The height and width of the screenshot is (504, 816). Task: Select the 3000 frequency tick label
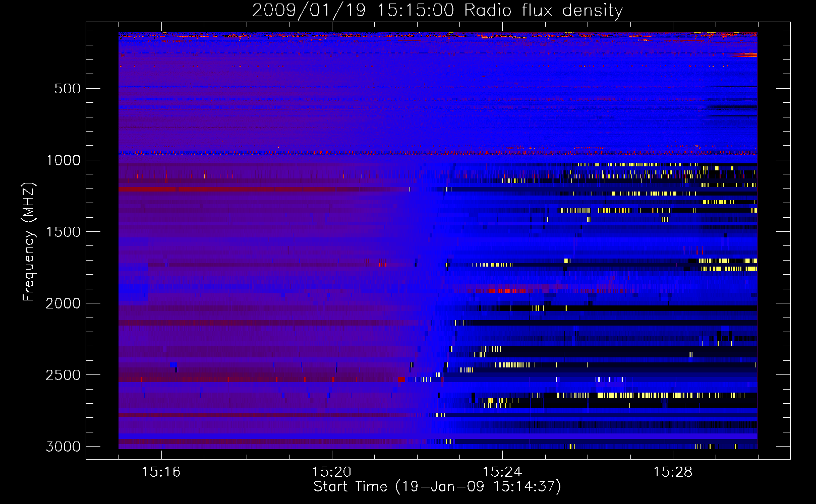pyautogui.click(x=63, y=447)
